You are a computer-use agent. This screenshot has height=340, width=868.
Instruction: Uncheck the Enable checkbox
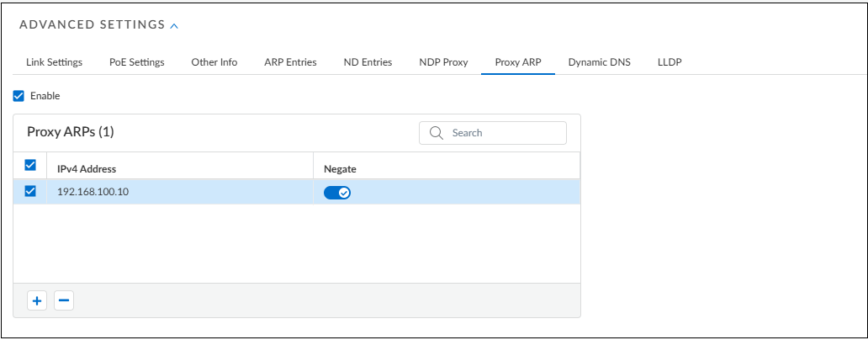19,96
